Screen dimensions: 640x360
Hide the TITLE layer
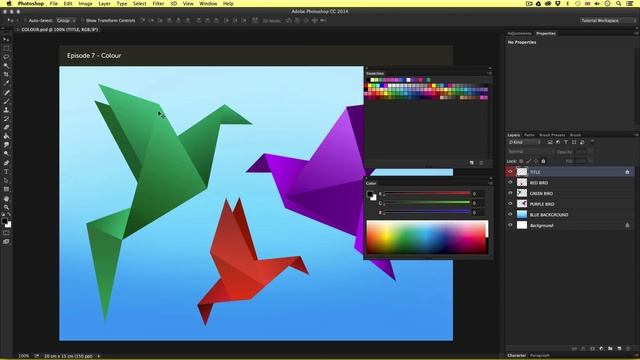pos(510,172)
